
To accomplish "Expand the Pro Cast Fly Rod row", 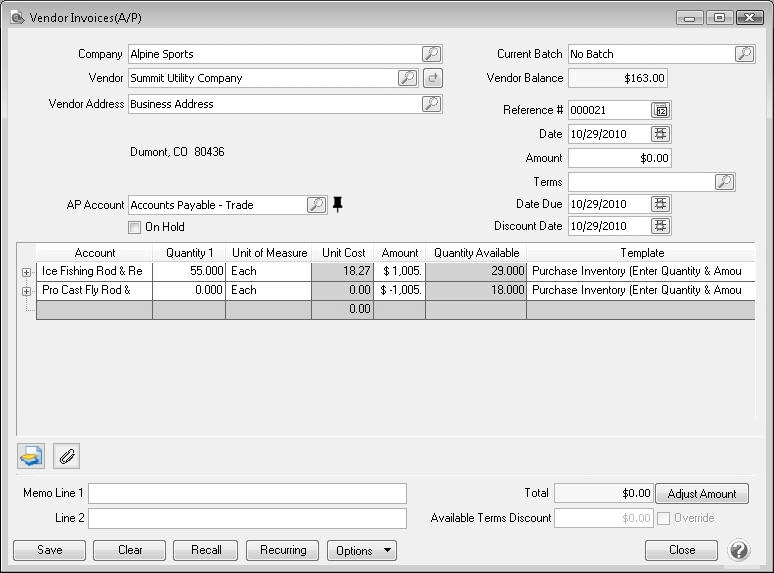I will coord(26,291).
